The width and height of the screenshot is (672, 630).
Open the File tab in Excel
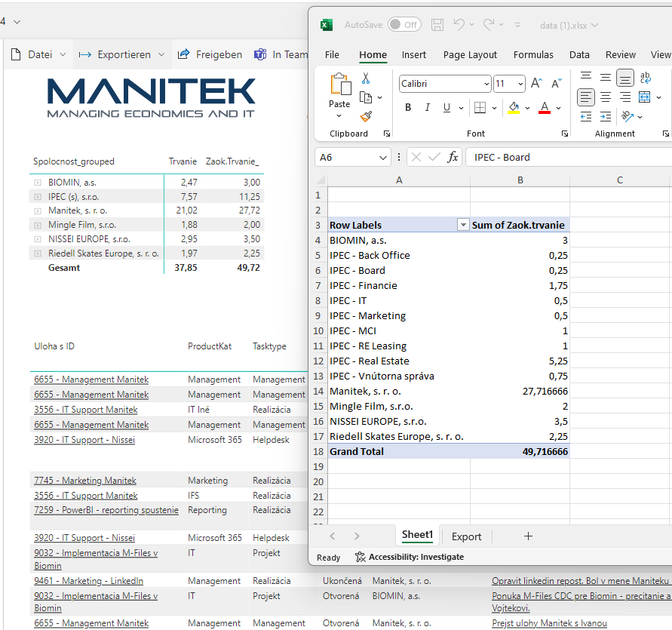[332, 55]
